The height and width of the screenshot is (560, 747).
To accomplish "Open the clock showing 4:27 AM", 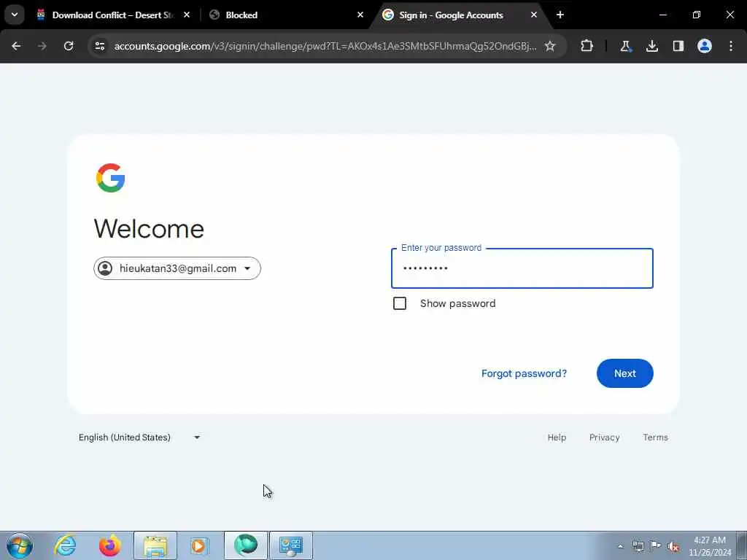I will point(710,546).
